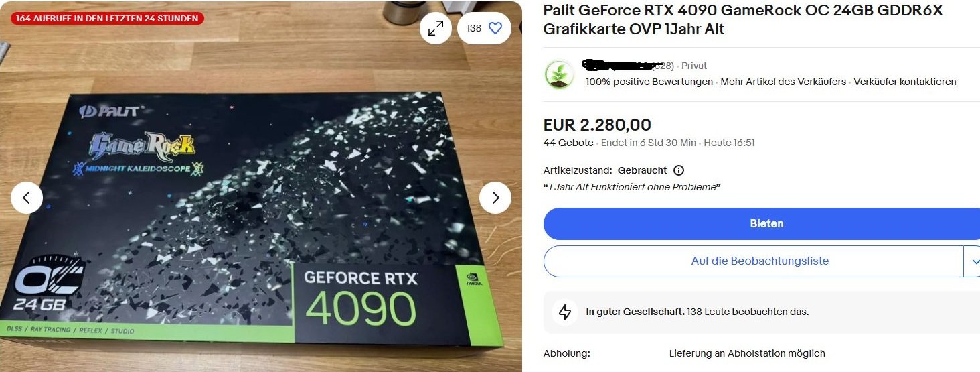The width and height of the screenshot is (980, 372).
Task: Click the 164 Aufrufe red banner
Action: (108, 18)
